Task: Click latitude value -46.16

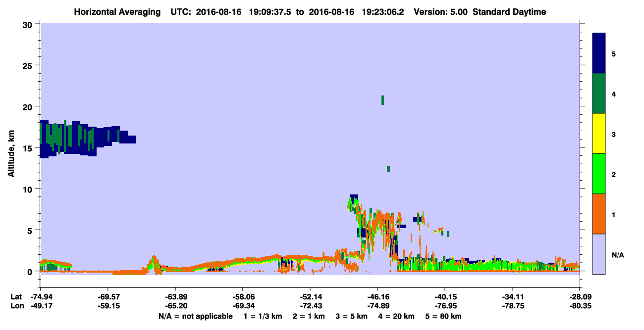Action: 377,297
